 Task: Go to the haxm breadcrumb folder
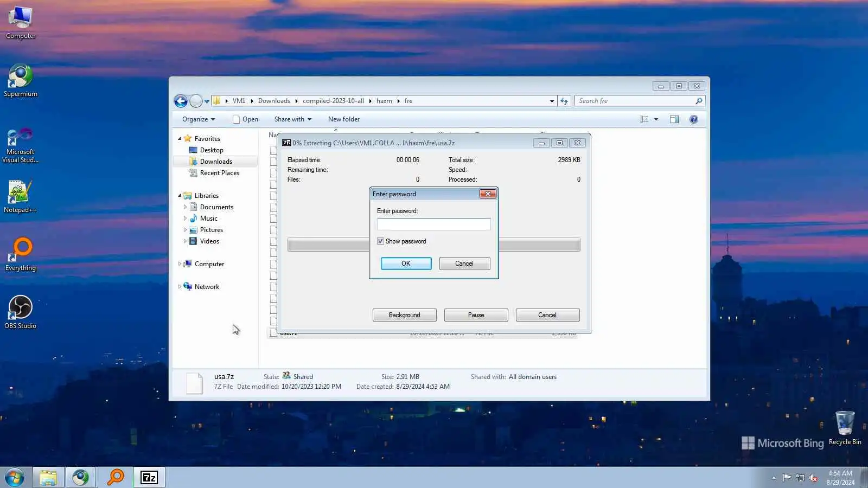384,101
